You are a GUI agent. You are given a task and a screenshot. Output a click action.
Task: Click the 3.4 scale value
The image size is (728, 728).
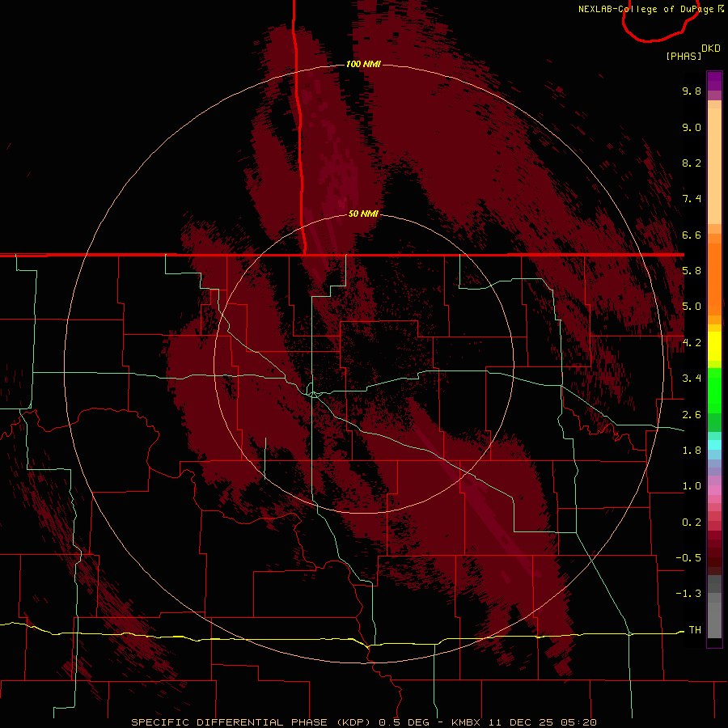(x=692, y=379)
